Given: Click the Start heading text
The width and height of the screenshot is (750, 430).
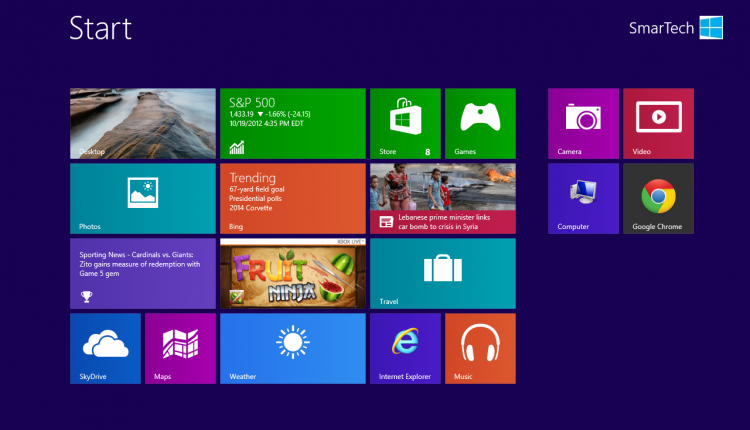Looking at the screenshot, I should tap(100, 28).
